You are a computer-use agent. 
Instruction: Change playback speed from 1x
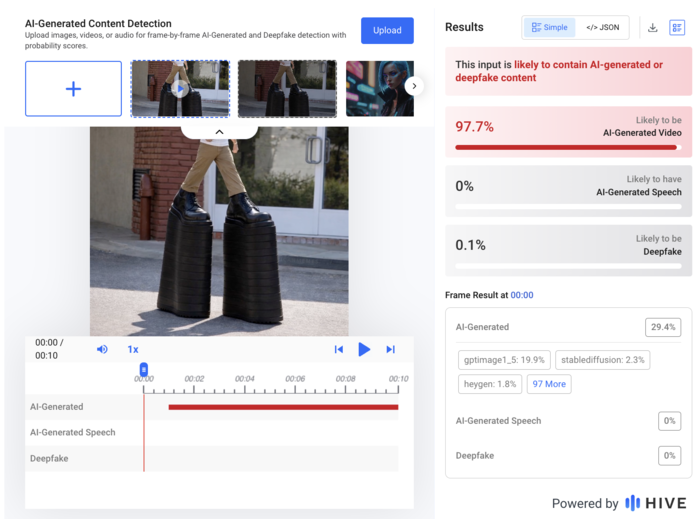133,349
